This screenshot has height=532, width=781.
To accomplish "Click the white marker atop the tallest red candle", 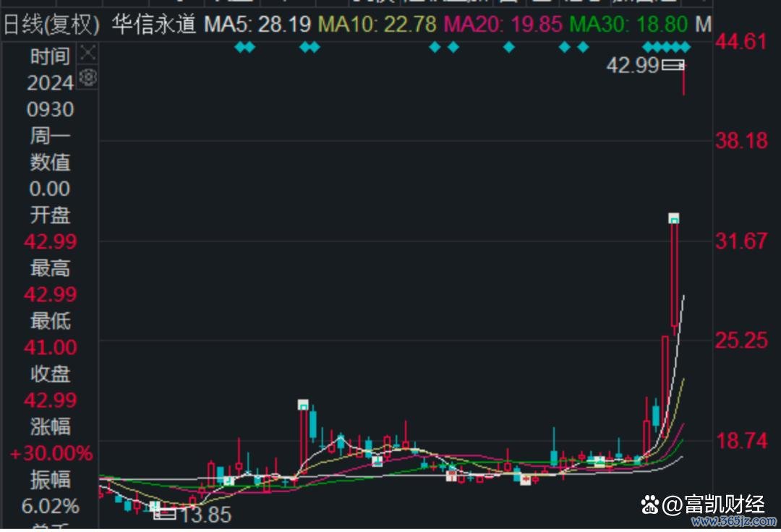I will (674, 218).
